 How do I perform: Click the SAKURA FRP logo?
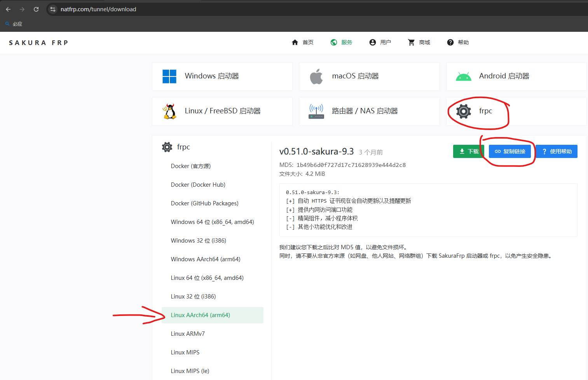click(x=38, y=43)
